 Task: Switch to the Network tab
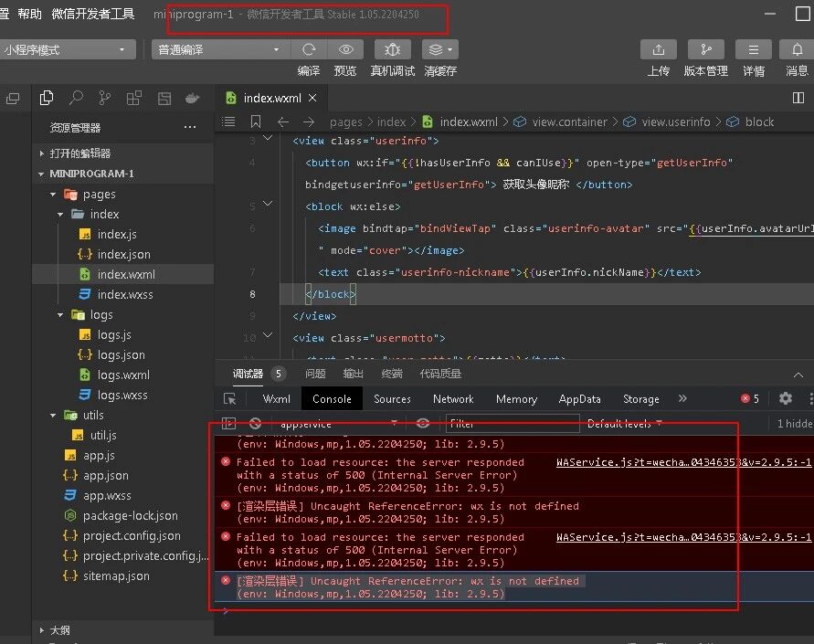(x=453, y=398)
